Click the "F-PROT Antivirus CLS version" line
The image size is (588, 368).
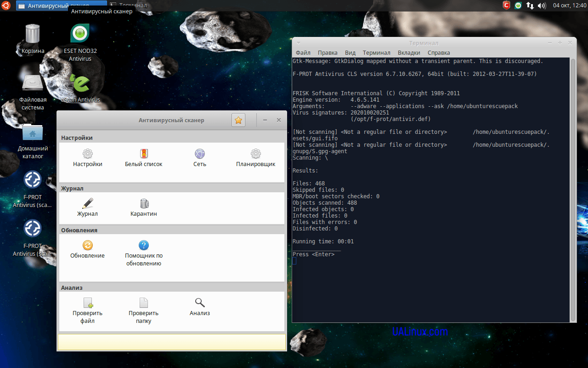415,74
